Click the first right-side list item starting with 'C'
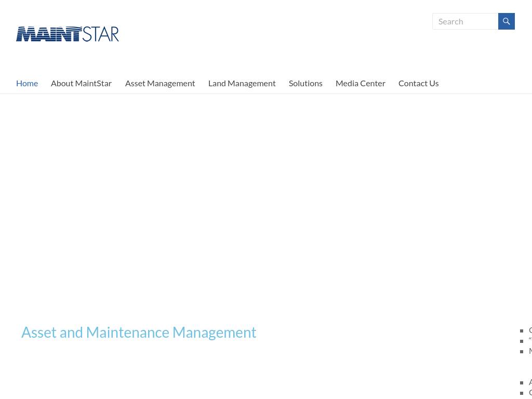Image resolution: width=532 pixels, height=399 pixels. [530, 330]
